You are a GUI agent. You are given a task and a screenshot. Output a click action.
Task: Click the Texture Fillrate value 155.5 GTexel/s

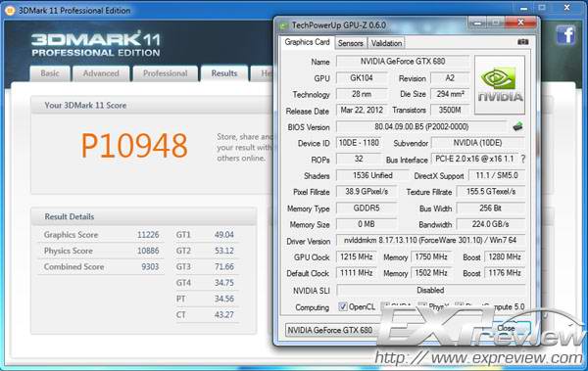point(491,192)
